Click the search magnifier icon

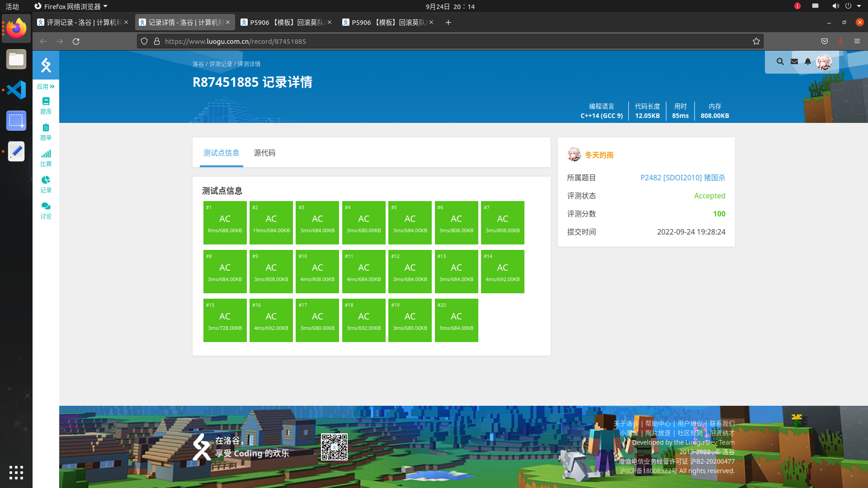coord(780,61)
